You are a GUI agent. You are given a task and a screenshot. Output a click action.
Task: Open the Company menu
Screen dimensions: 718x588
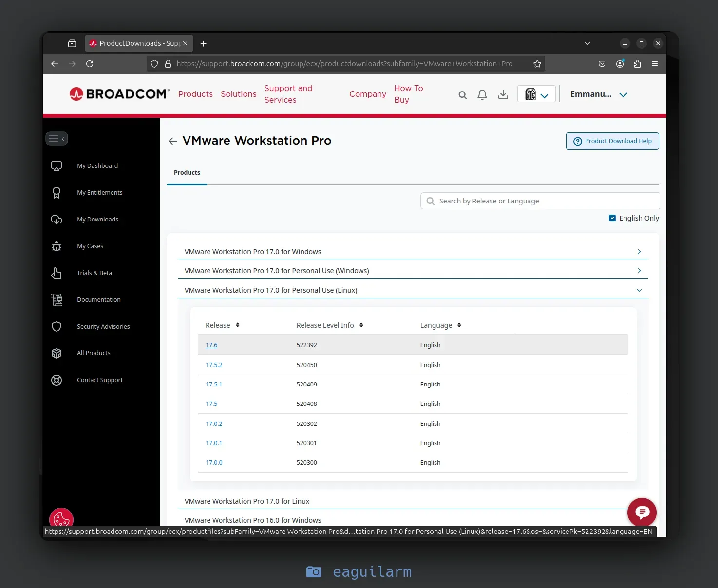[367, 94]
